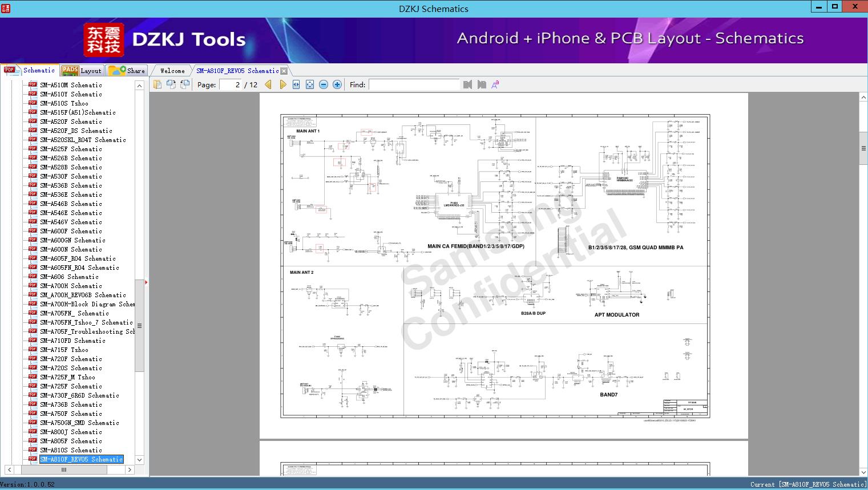This screenshot has height=490, width=868.
Task: Click document viewer scroll-down arrow
Action: coord(863,472)
